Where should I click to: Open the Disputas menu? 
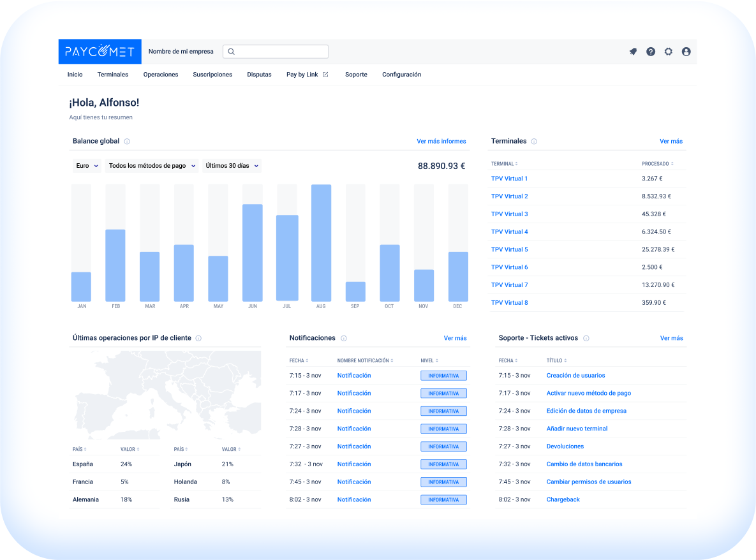260,75
